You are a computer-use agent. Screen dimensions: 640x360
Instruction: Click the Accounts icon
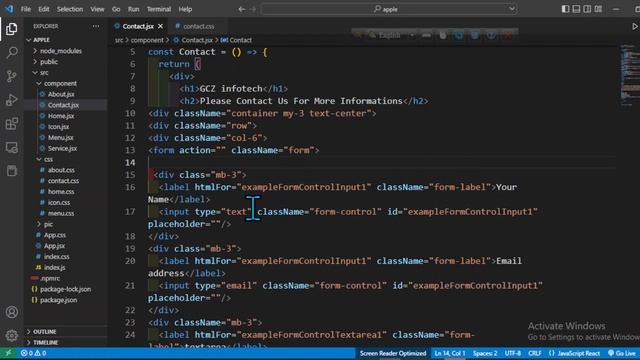coord(11,312)
